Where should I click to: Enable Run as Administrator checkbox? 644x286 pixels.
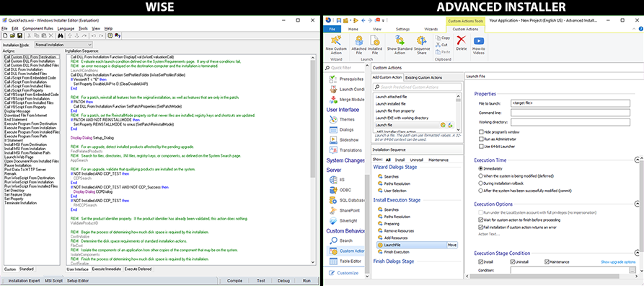[481, 139]
